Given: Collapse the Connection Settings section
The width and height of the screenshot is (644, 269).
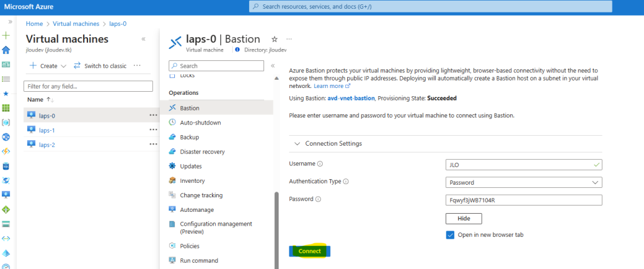Looking at the screenshot, I should 297,144.
